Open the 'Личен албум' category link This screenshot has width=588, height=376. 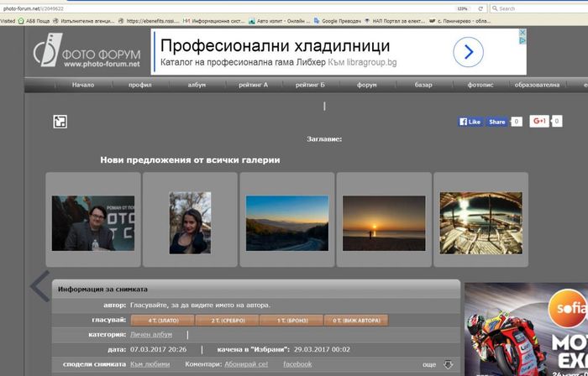tap(151, 334)
